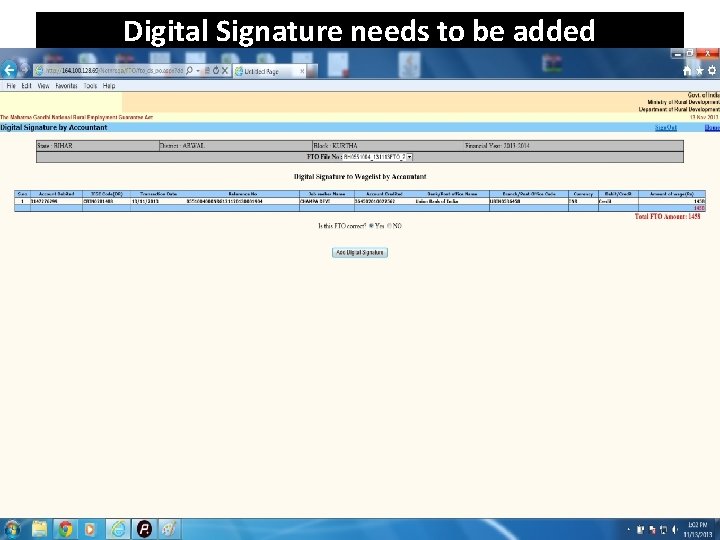720x540 pixels.
Task: Select the Yes radio button
Action: click(x=371, y=225)
